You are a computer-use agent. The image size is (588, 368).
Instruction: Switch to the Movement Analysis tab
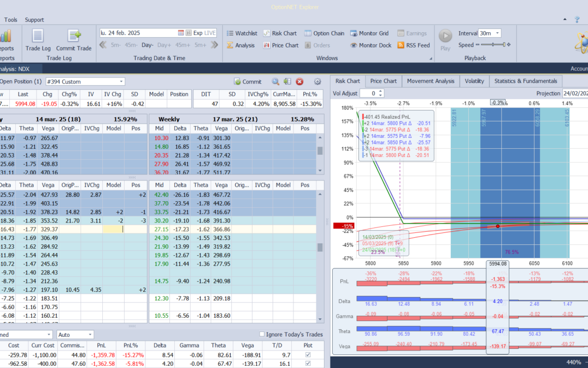(x=430, y=81)
